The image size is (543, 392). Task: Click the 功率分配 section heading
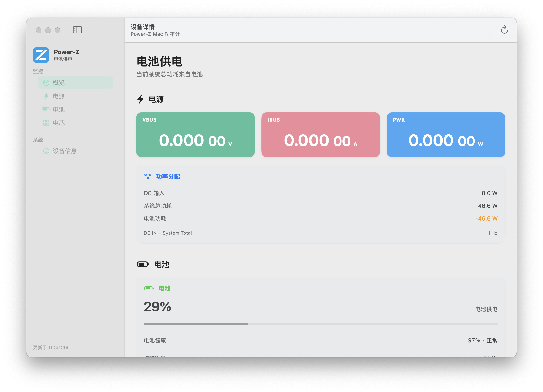point(168,177)
